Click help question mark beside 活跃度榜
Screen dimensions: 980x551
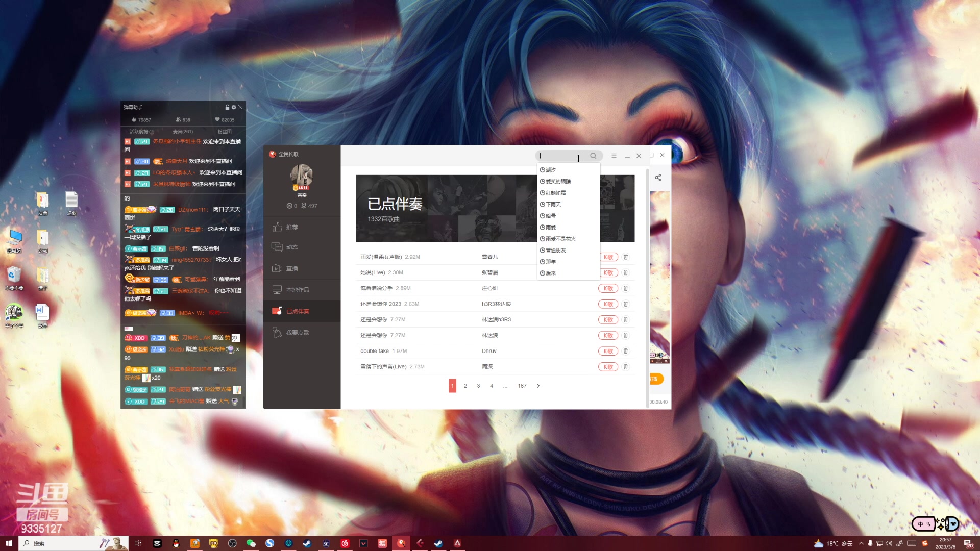pyautogui.click(x=152, y=132)
